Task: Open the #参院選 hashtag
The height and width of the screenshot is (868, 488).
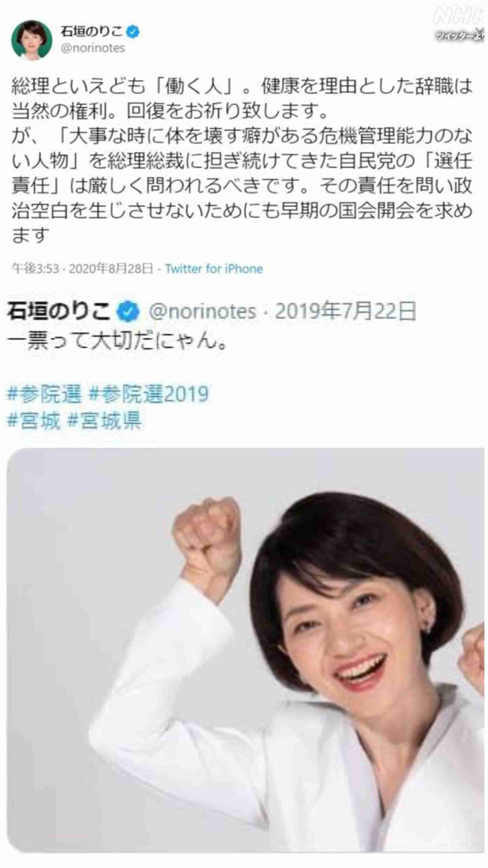Action: coord(44,394)
